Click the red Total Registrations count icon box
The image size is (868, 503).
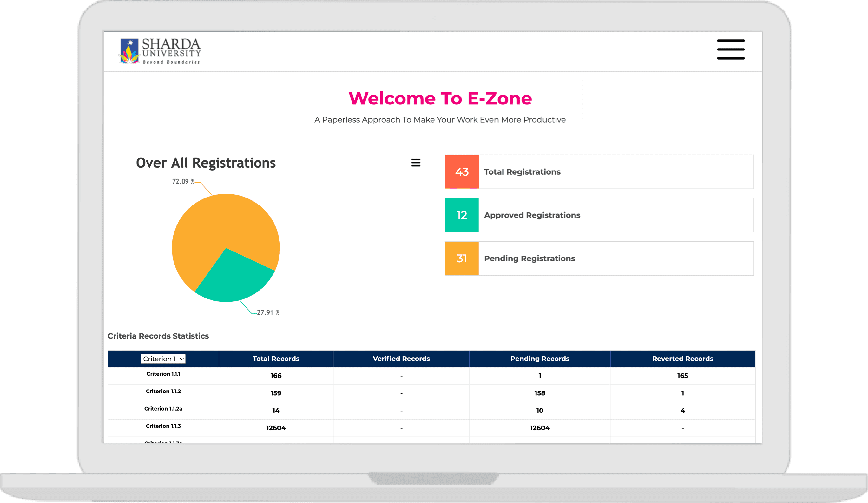(462, 172)
